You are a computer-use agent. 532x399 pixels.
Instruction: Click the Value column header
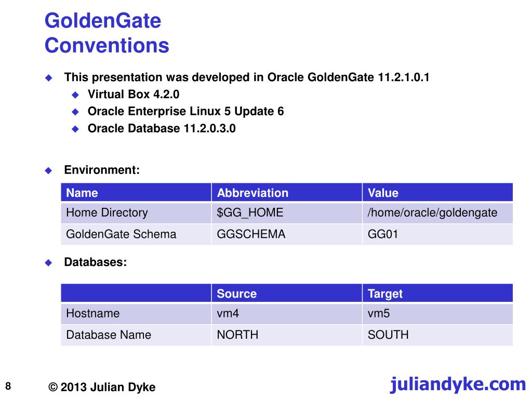[x=437, y=192]
